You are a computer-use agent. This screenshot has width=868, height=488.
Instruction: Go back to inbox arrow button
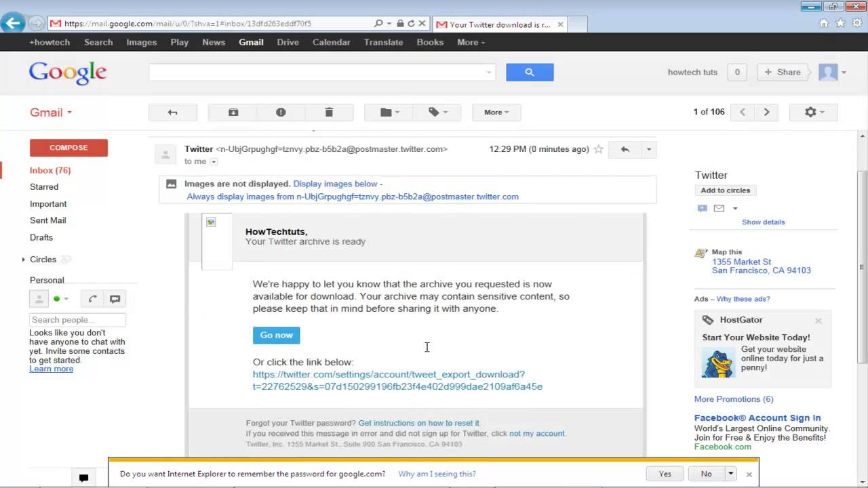(x=173, y=113)
